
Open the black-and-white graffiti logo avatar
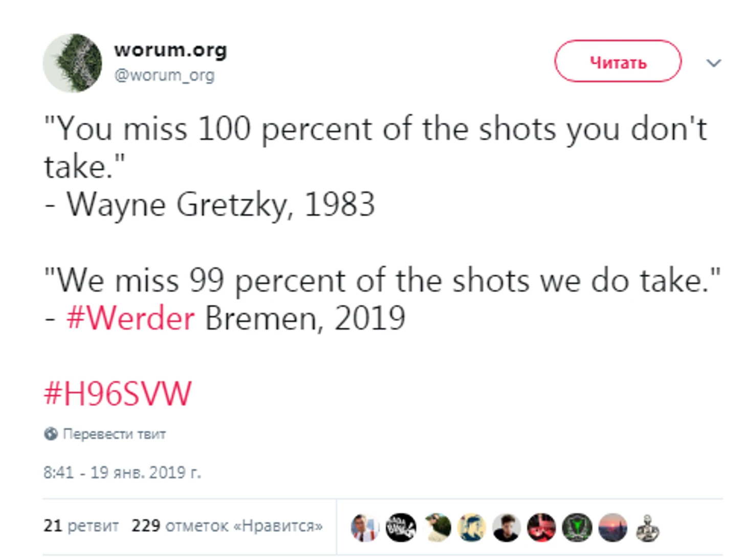click(401, 528)
